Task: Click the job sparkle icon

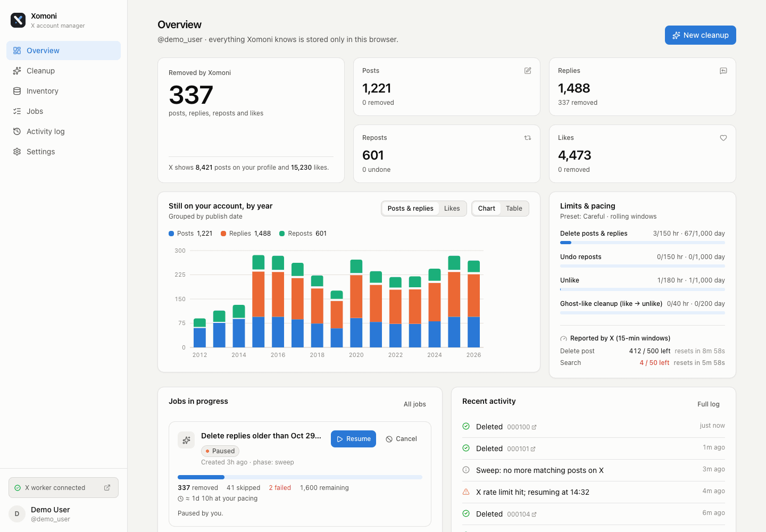Action: pos(186,440)
